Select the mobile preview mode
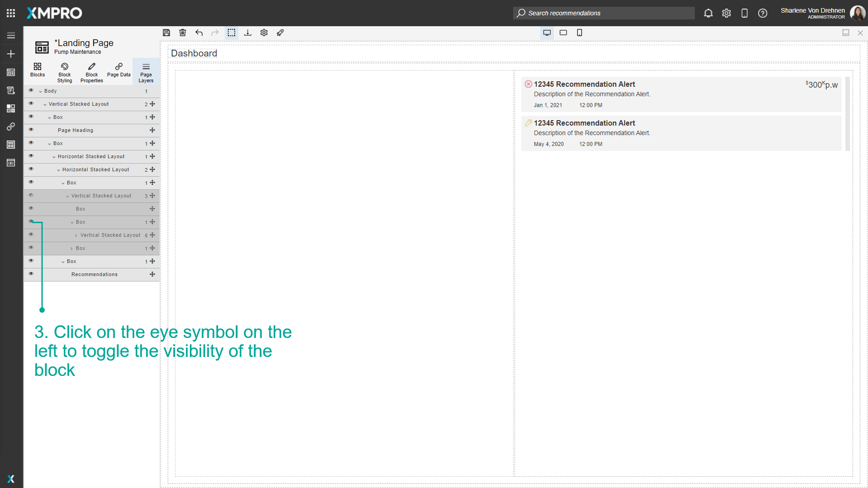The height and width of the screenshot is (488, 868). (580, 33)
